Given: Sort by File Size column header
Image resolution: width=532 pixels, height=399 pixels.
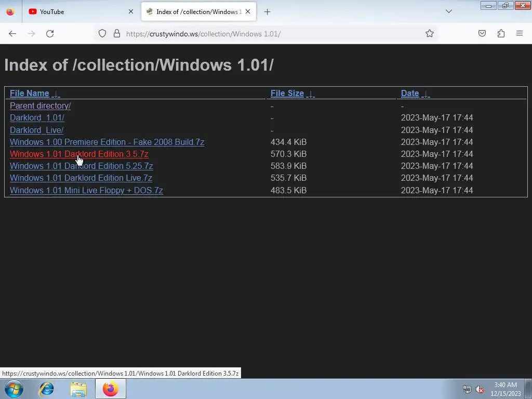Looking at the screenshot, I should click(287, 94).
